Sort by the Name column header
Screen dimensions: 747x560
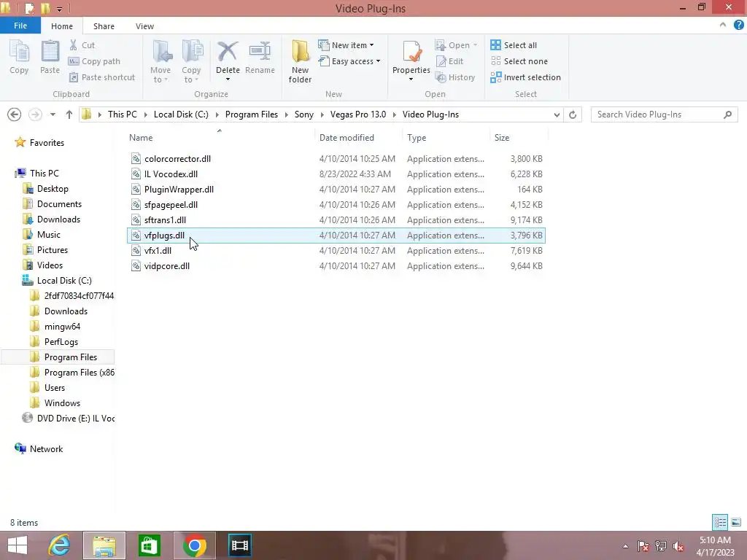point(220,138)
